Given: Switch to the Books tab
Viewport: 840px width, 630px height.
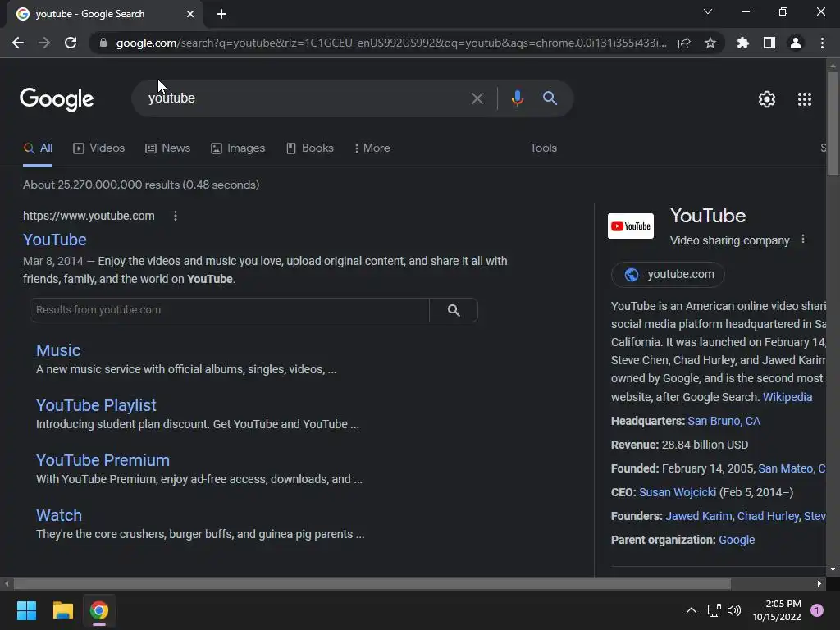Looking at the screenshot, I should (309, 148).
